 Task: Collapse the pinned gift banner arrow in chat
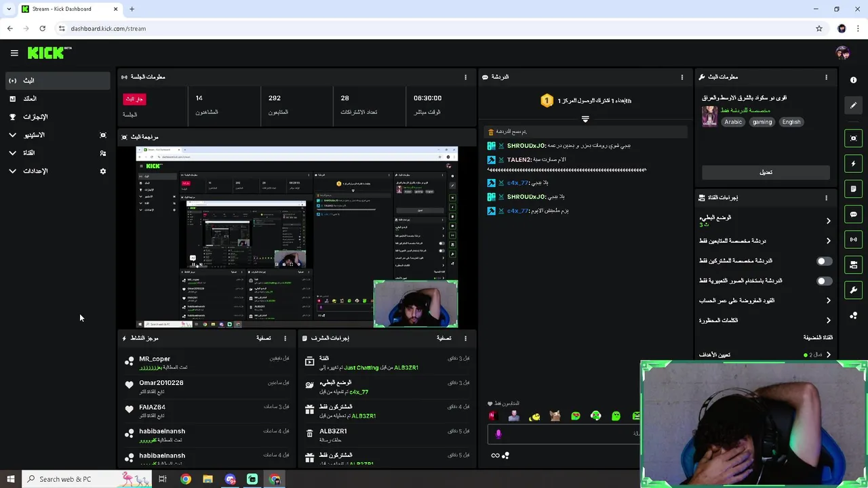pos(585,119)
